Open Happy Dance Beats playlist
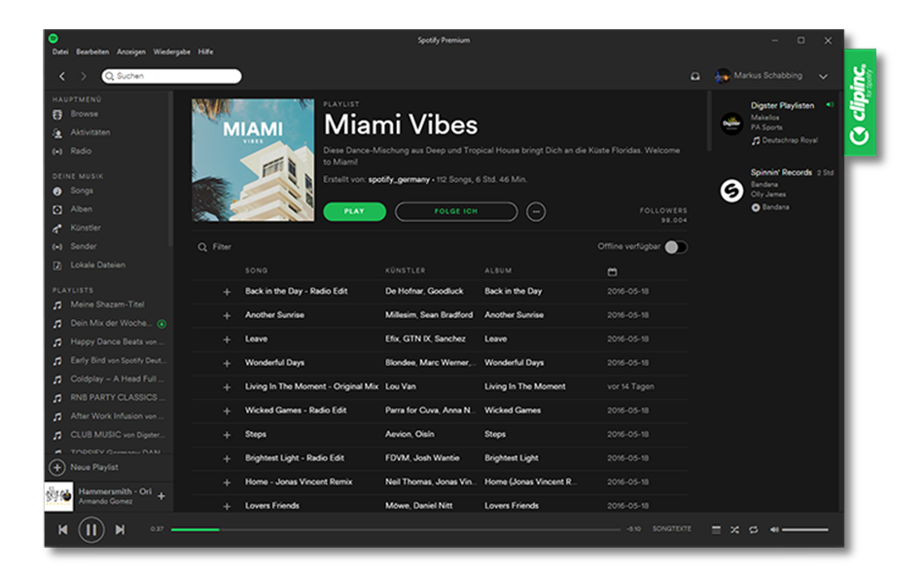 [117, 341]
